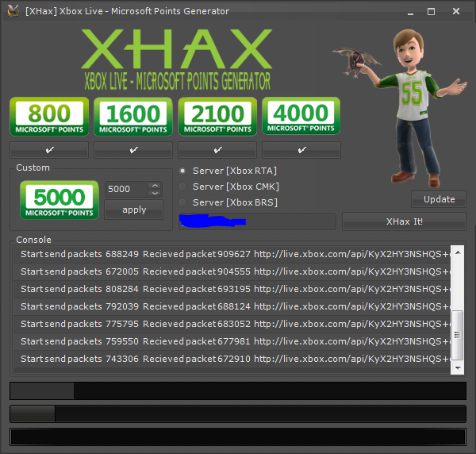The image size is (476, 454).
Task: Increase custom points with spinner up arrow
Action: tap(155, 186)
